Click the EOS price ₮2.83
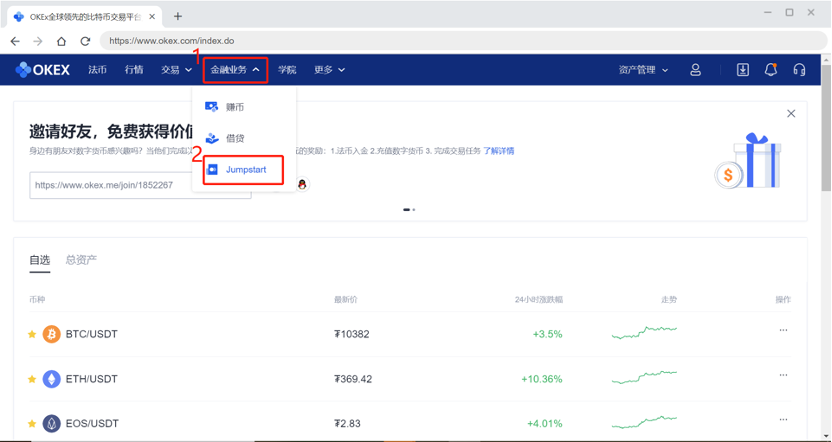 click(348, 423)
